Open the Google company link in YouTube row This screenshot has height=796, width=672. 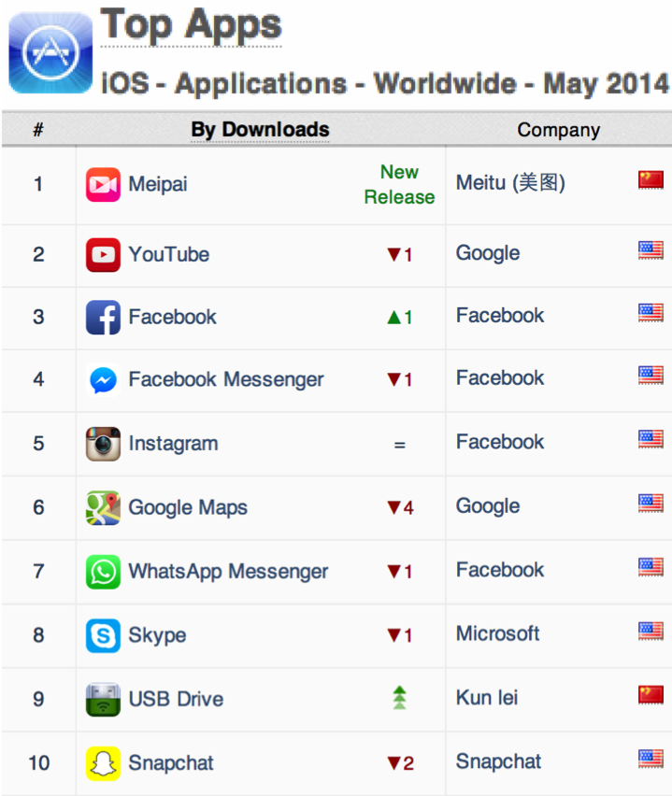[x=488, y=253]
